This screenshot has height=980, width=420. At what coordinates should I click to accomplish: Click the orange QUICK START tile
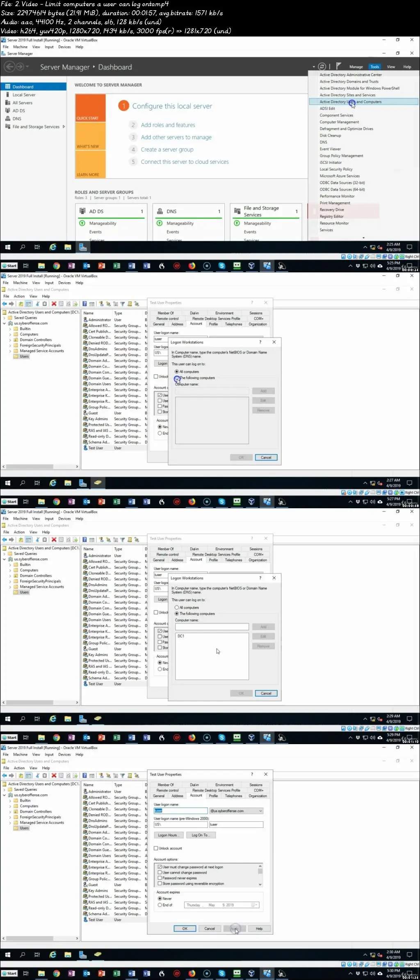[90, 108]
